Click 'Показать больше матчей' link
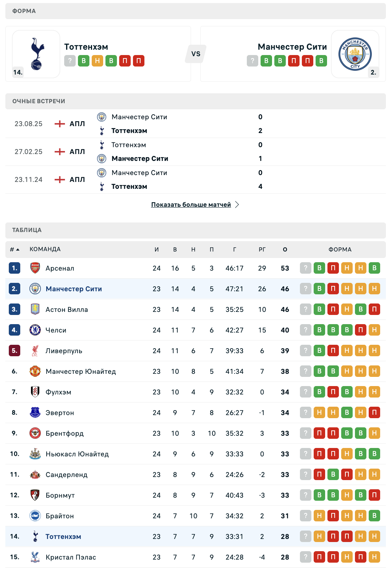Image resolution: width=392 pixels, height=568 pixels. click(x=191, y=204)
